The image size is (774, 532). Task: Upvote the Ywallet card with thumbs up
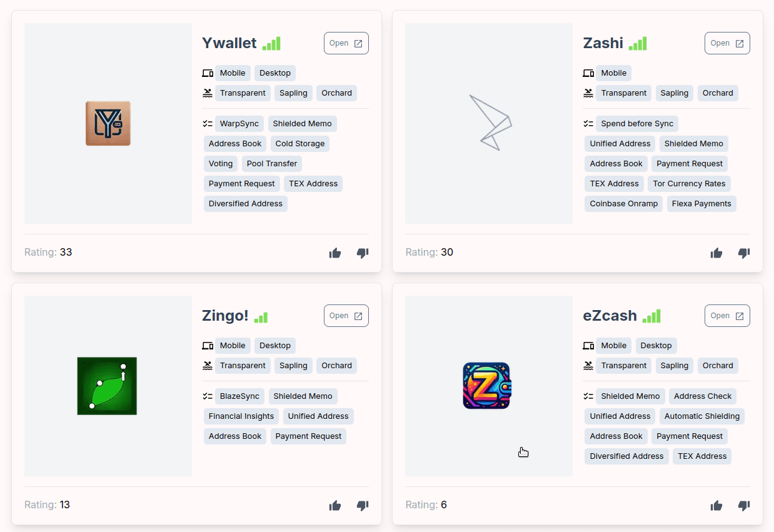(x=335, y=253)
